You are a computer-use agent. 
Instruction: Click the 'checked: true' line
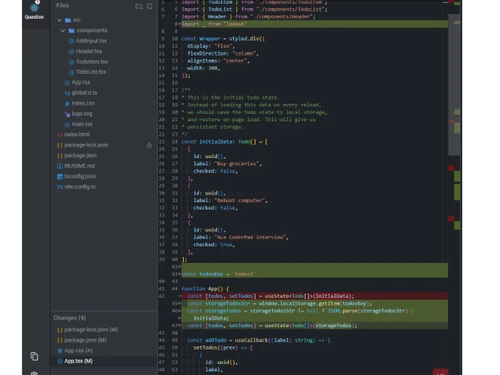point(214,244)
